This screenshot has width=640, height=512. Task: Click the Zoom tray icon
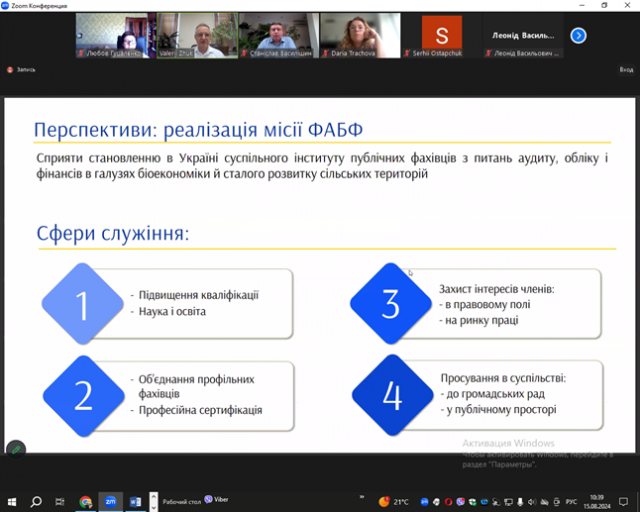tap(424, 502)
